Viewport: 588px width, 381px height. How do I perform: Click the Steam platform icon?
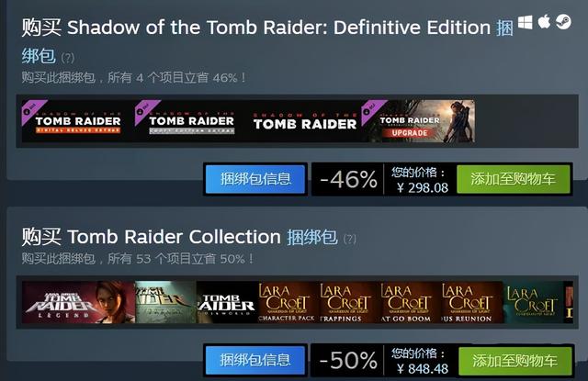click(563, 22)
